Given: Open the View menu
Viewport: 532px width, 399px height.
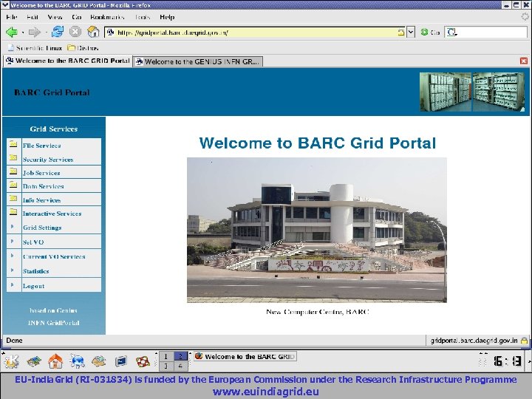Looking at the screenshot, I should (55, 17).
